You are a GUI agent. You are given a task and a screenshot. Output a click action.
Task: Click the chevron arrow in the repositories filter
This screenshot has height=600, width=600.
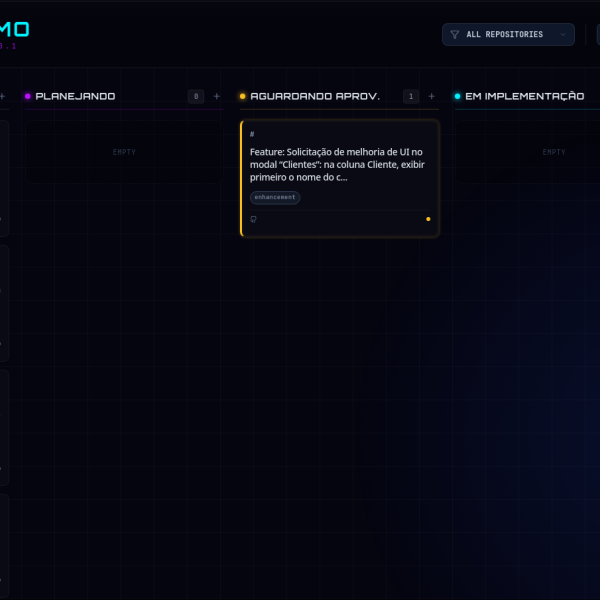click(x=563, y=35)
